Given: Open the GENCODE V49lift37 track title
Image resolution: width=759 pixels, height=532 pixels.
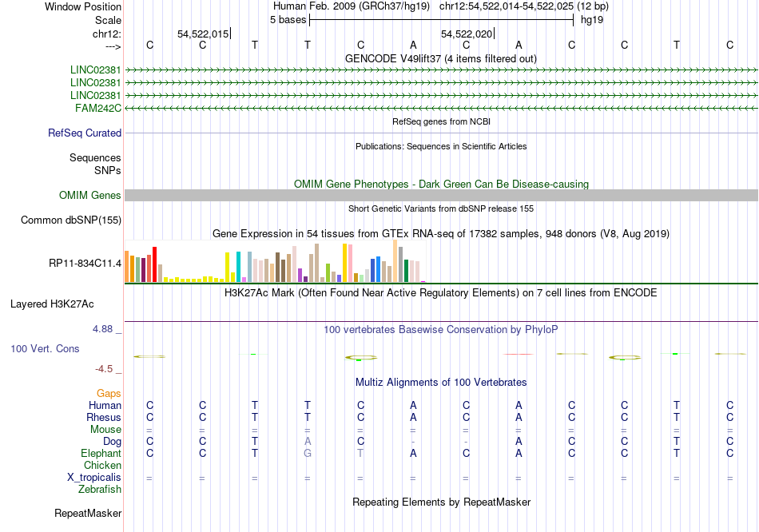Looking at the screenshot, I should pyautogui.click(x=440, y=58).
